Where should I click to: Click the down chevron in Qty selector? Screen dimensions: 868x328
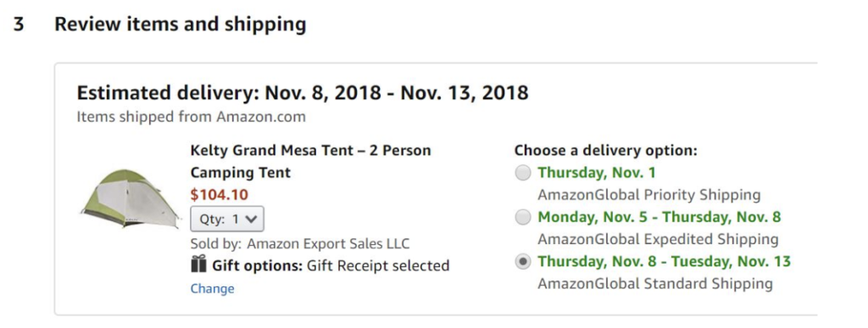tap(251, 219)
